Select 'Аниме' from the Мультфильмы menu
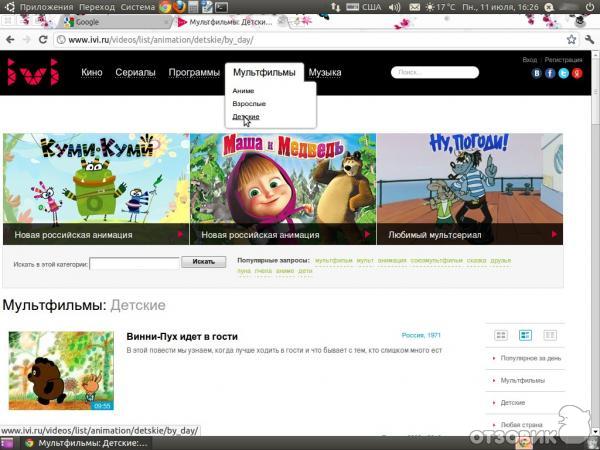This screenshot has height=450, width=600. 243,91
